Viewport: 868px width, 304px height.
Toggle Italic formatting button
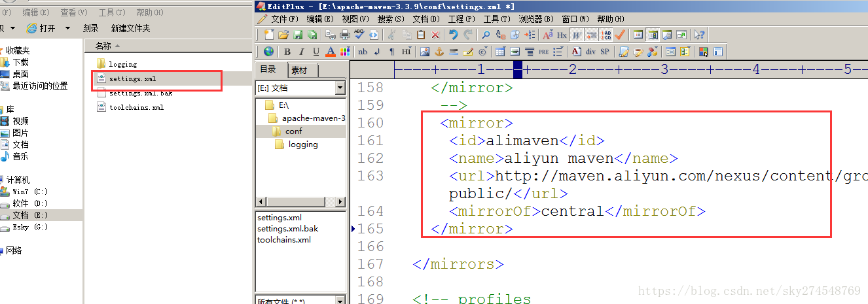tap(302, 52)
